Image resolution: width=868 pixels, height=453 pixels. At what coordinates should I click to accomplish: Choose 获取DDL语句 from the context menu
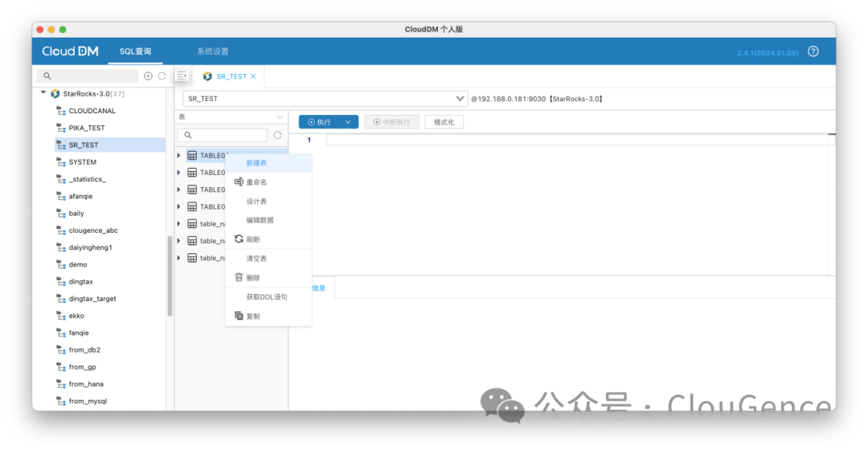[x=268, y=297]
